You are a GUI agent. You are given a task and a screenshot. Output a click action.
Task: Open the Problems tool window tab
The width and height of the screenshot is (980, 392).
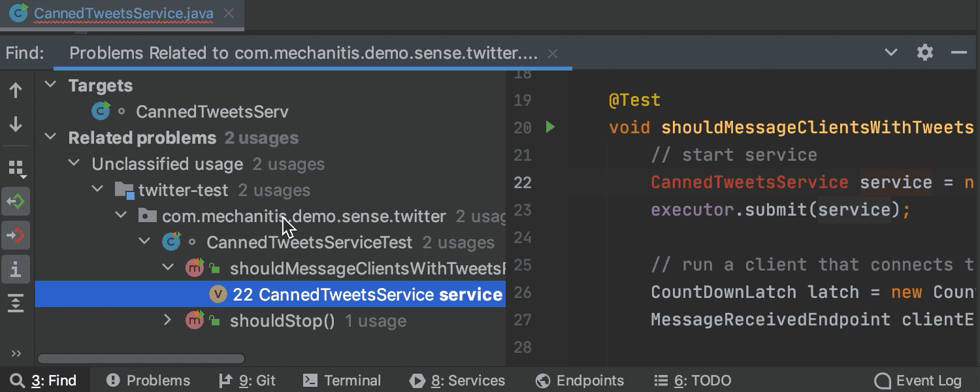[x=148, y=380]
